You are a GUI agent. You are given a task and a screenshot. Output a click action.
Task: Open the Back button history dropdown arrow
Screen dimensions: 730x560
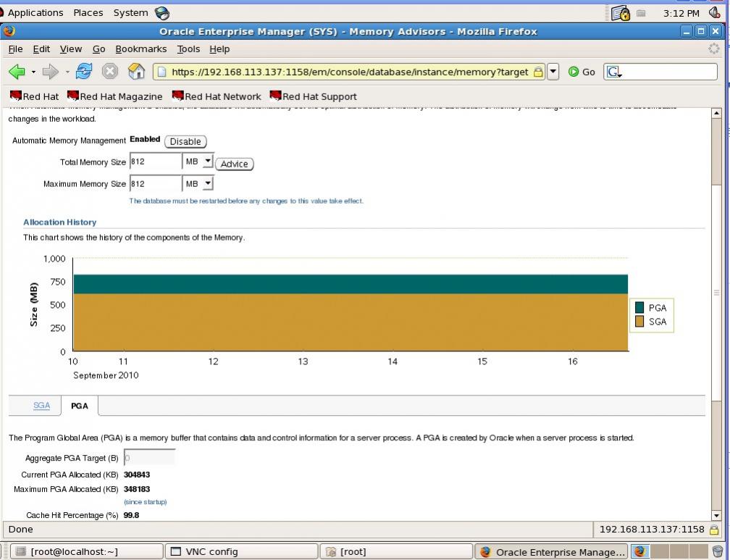click(x=33, y=72)
